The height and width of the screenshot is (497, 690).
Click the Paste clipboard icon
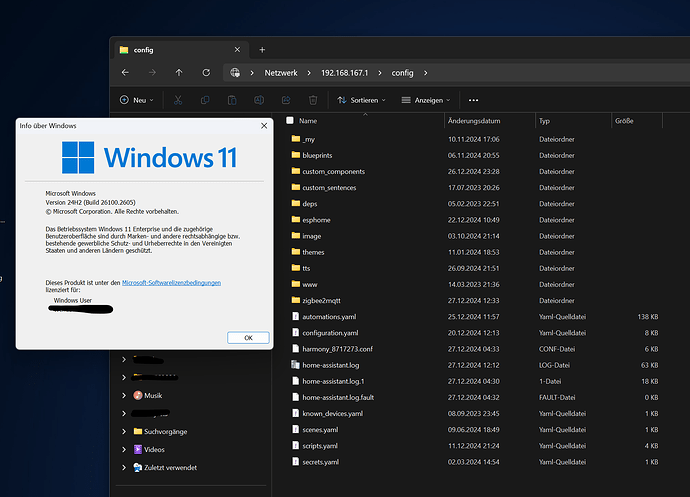(x=232, y=100)
